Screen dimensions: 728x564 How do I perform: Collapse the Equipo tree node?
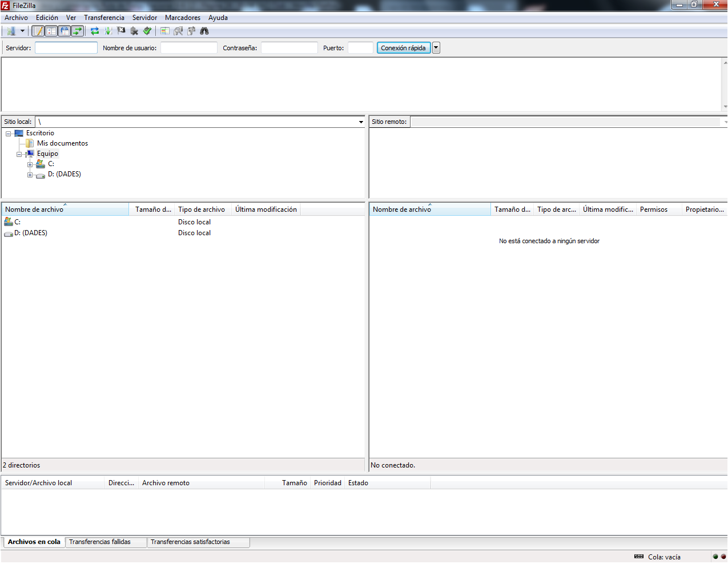19,154
